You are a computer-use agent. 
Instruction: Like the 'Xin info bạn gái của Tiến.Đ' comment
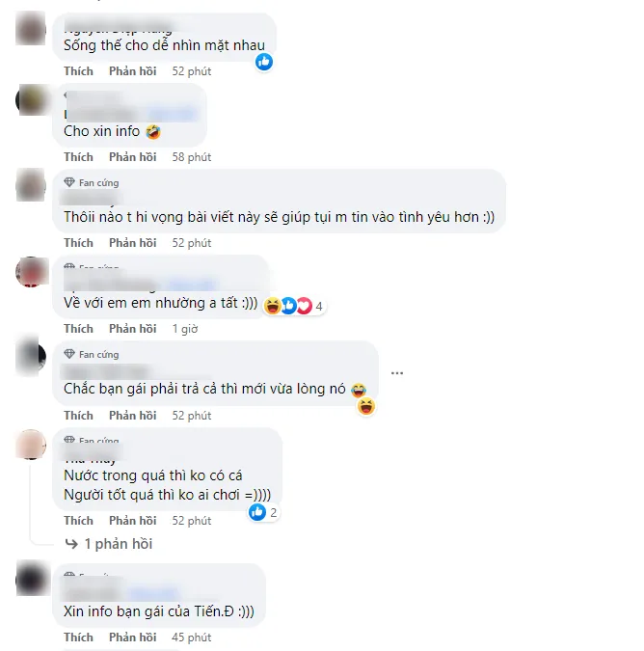coord(78,637)
